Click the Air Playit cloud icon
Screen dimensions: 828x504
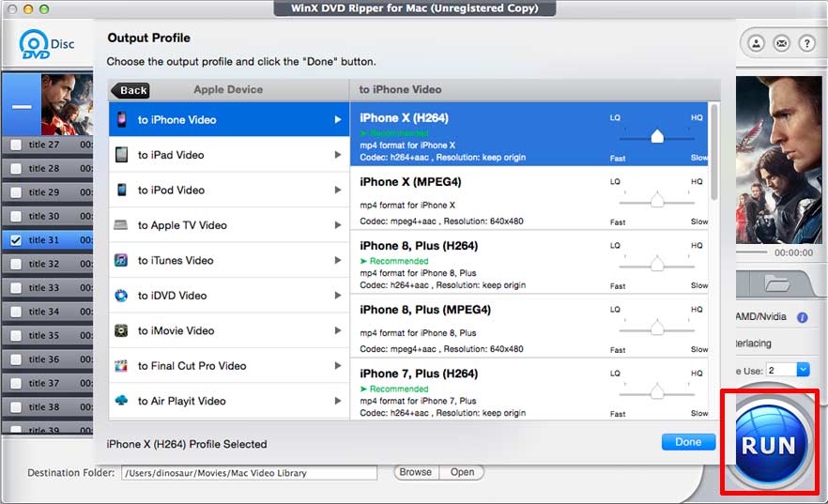pyautogui.click(x=121, y=400)
